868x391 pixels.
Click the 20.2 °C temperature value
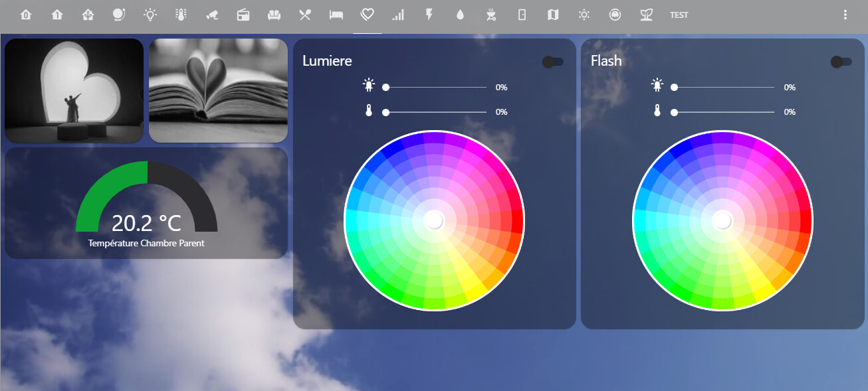(146, 224)
